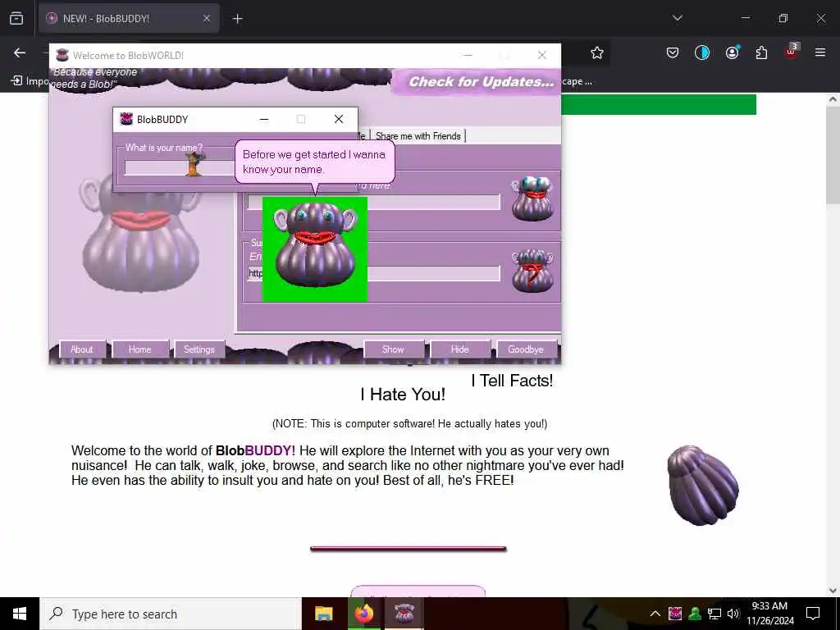The image size is (840, 630).
Task: Minimize the BlobBUDDY dialog window
Action: coord(264,119)
